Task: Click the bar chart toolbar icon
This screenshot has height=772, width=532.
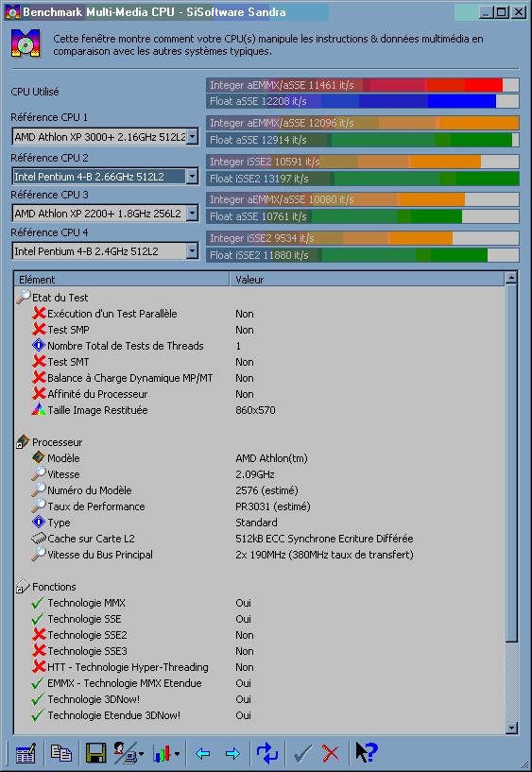Action: coord(162,753)
